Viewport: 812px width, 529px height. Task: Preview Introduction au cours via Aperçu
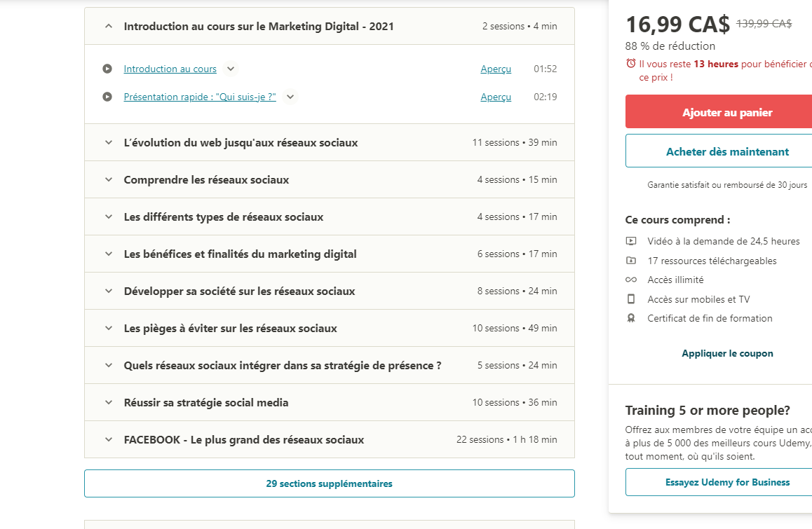coord(496,69)
